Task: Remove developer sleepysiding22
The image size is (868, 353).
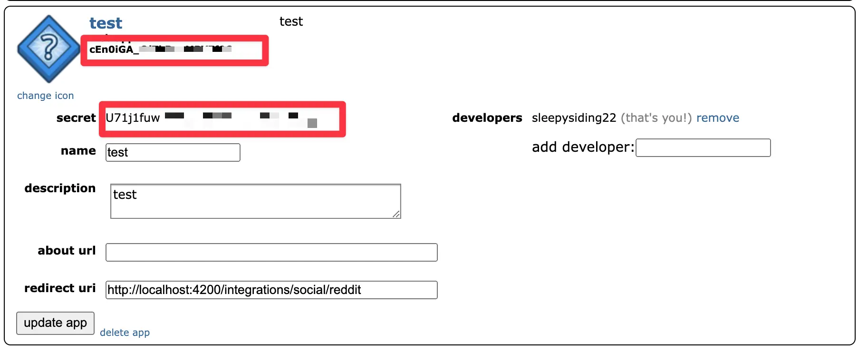Action: (x=717, y=118)
